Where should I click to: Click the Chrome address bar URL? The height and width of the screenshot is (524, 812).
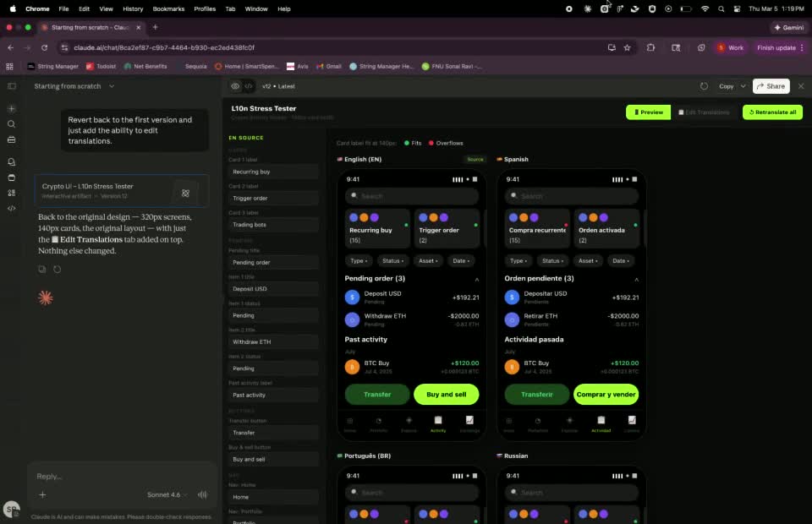164,47
